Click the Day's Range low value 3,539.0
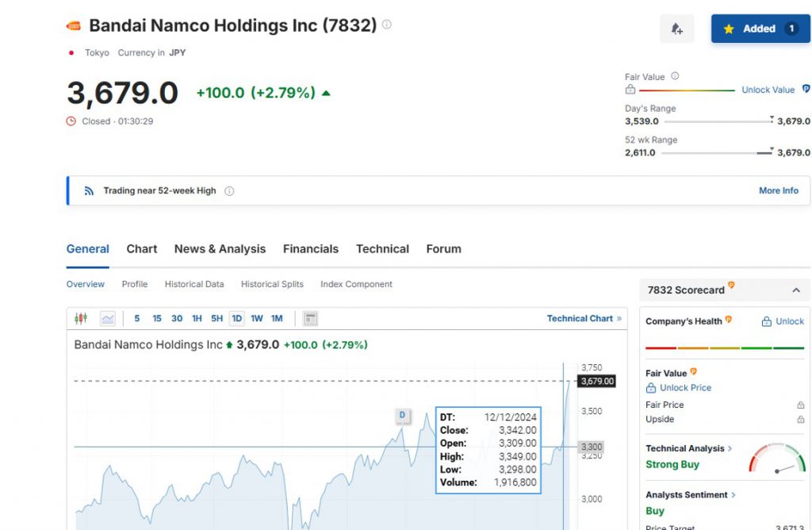This screenshot has width=812, height=530. [642, 121]
